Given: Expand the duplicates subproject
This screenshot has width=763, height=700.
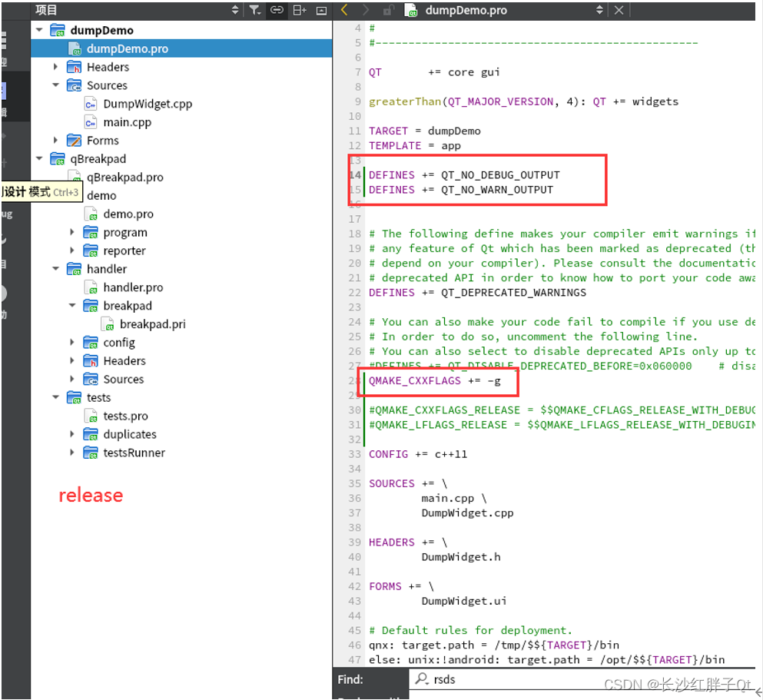Looking at the screenshot, I should tap(72, 434).
